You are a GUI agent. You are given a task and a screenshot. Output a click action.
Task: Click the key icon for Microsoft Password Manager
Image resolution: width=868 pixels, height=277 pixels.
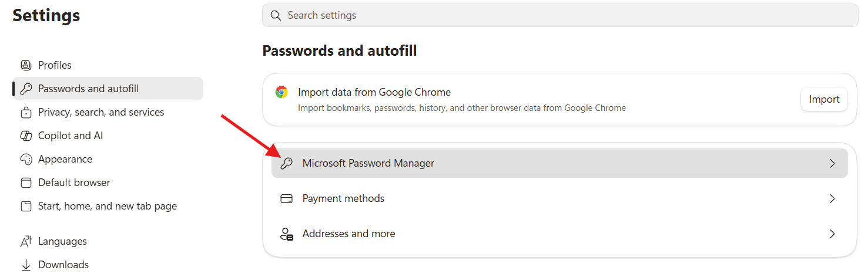click(x=287, y=163)
